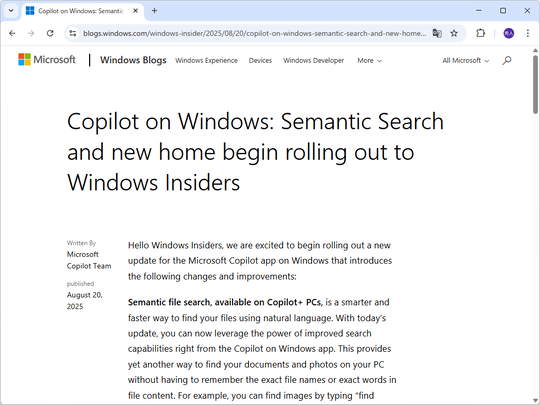Open the Chrome profile avatar
Viewport: 540px width, 405px height.
click(x=509, y=33)
